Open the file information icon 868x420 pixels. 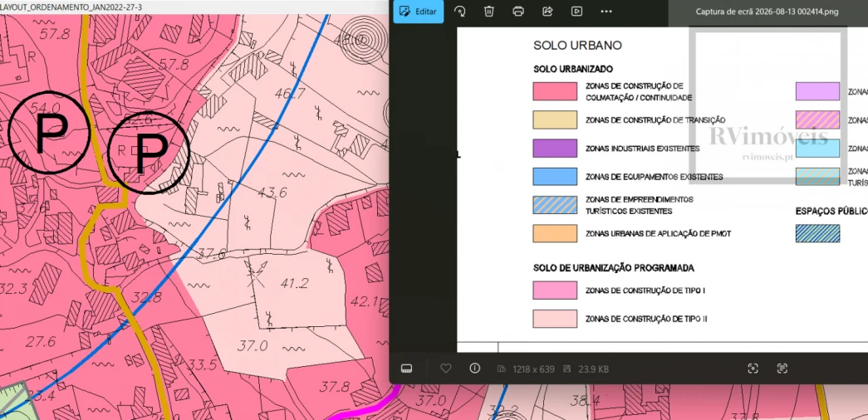474,369
